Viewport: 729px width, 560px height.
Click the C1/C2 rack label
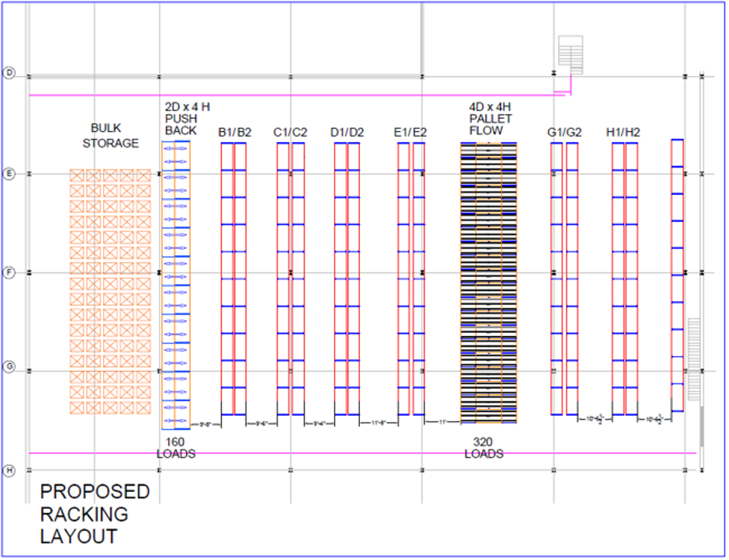point(290,133)
